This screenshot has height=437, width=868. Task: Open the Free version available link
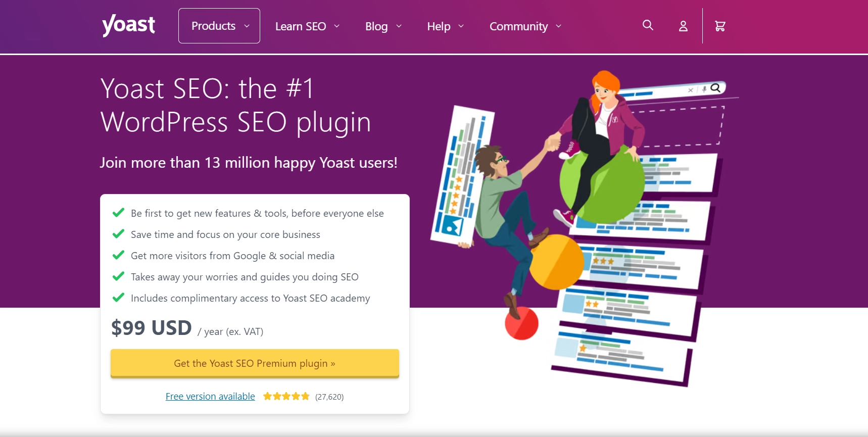pyautogui.click(x=210, y=397)
